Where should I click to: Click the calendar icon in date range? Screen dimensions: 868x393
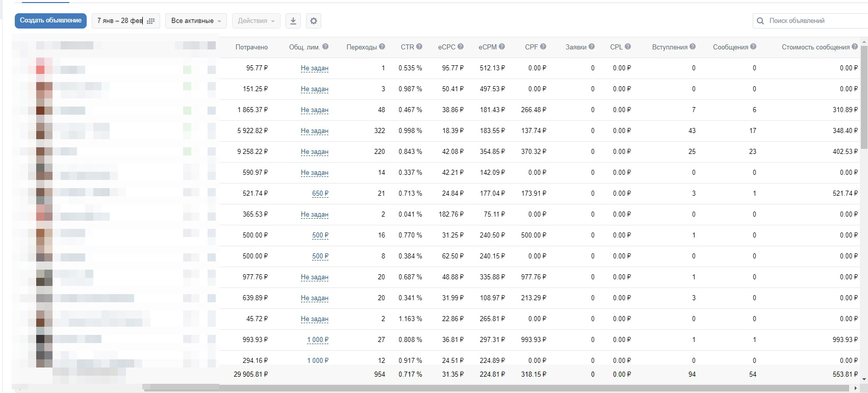coord(150,21)
